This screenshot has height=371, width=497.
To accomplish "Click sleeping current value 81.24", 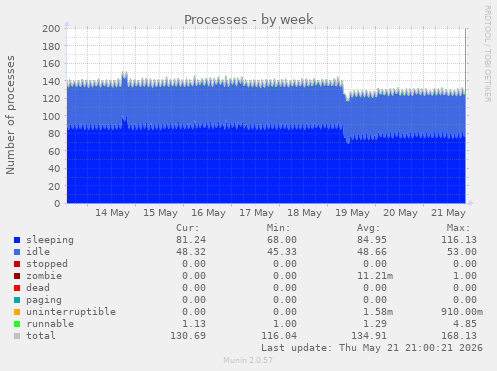I will point(191,240).
